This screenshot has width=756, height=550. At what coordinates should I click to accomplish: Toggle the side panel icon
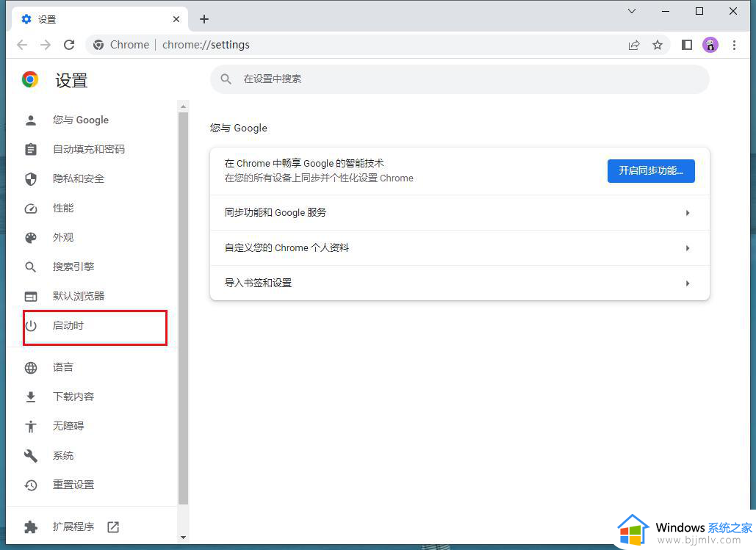tap(686, 45)
